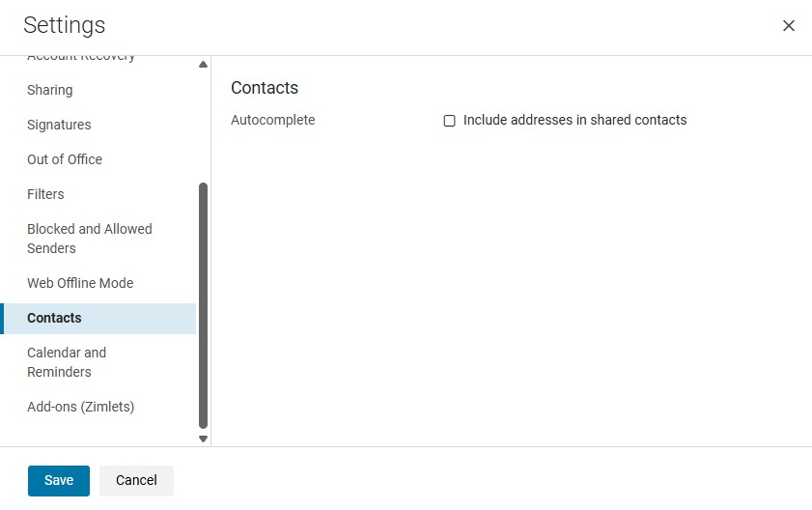Click the 'Include addresses in shared contacts' label

click(574, 121)
